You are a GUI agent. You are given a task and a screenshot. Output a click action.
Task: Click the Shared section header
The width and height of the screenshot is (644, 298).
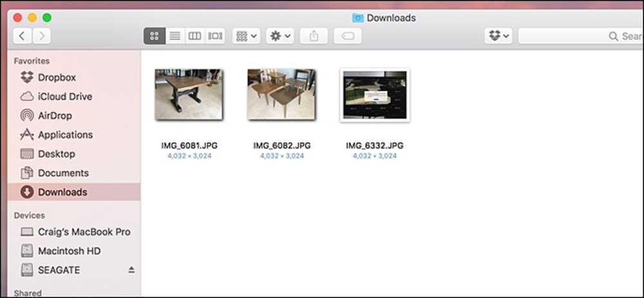point(28,293)
